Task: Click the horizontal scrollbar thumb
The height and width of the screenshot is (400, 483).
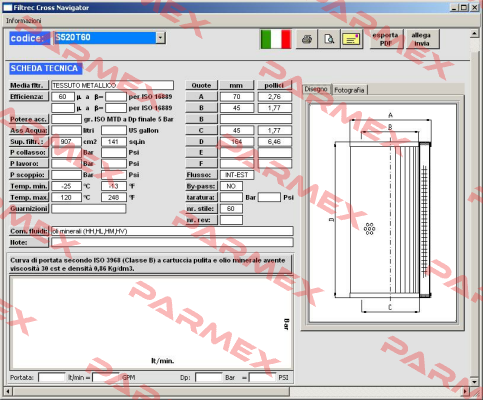Action: [151, 391]
